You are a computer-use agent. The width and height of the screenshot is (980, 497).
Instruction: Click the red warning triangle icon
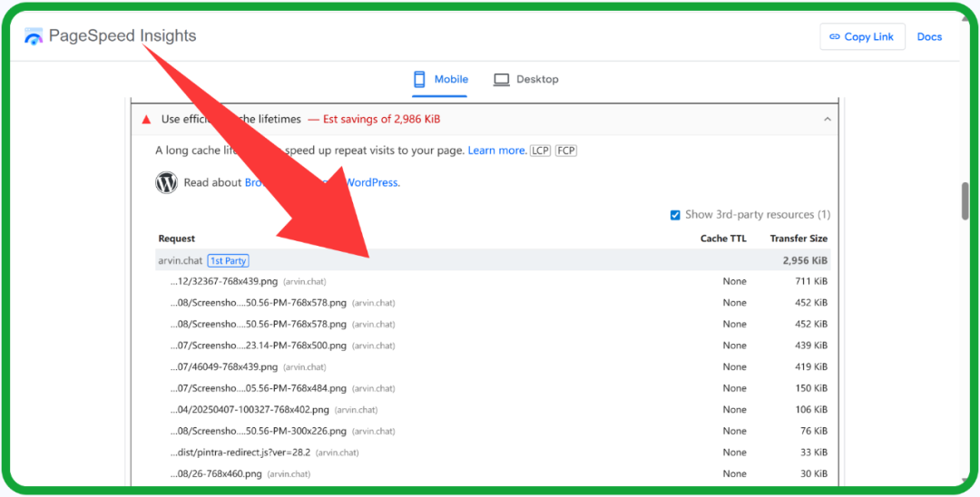pos(146,119)
